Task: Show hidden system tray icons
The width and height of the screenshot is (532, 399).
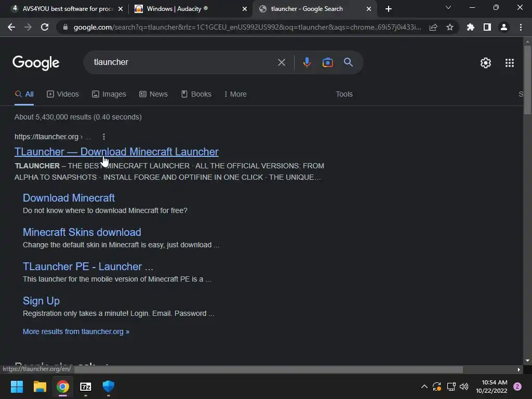Action: [x=424, y=387]
